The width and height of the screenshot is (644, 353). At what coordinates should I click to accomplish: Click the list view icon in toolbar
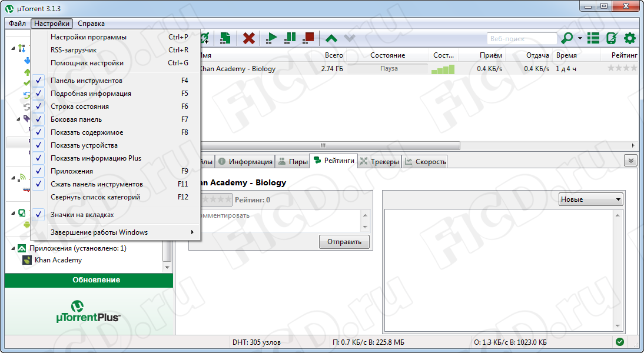point(593,39)
